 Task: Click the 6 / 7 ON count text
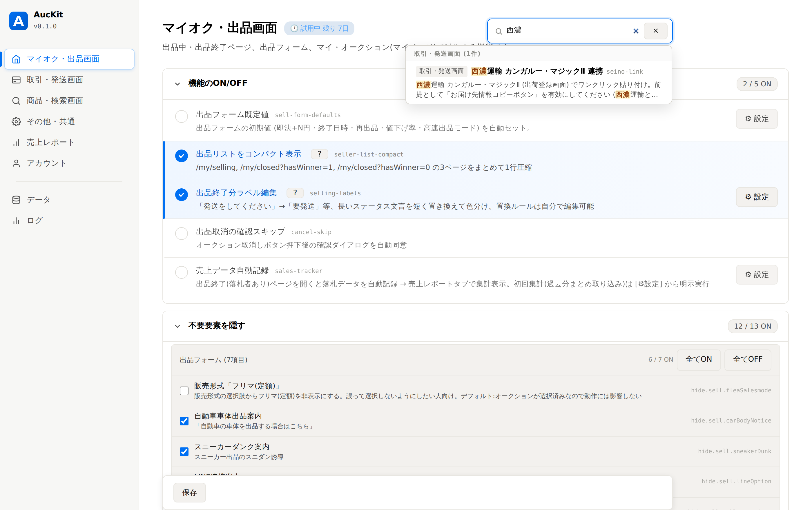[x=660, y=360]
